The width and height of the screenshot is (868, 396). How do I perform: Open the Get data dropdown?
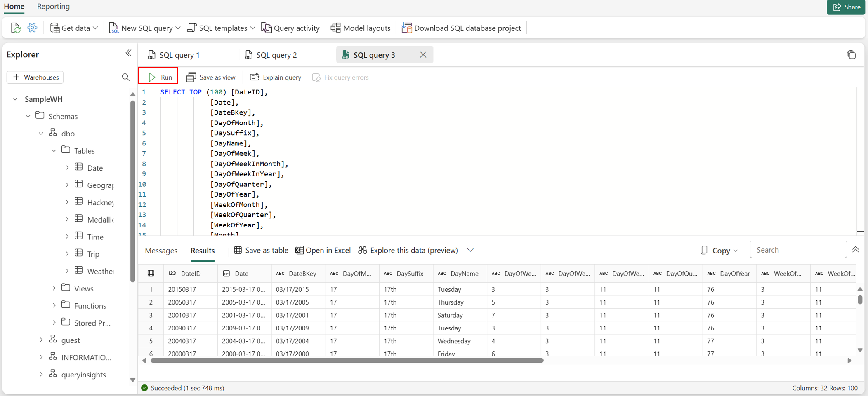[x=74, y=28]
